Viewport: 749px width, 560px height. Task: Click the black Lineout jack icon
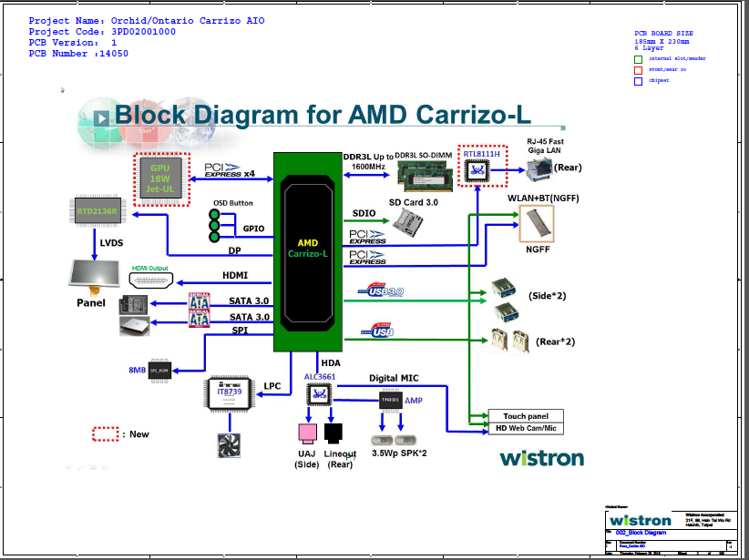point(333,433)
